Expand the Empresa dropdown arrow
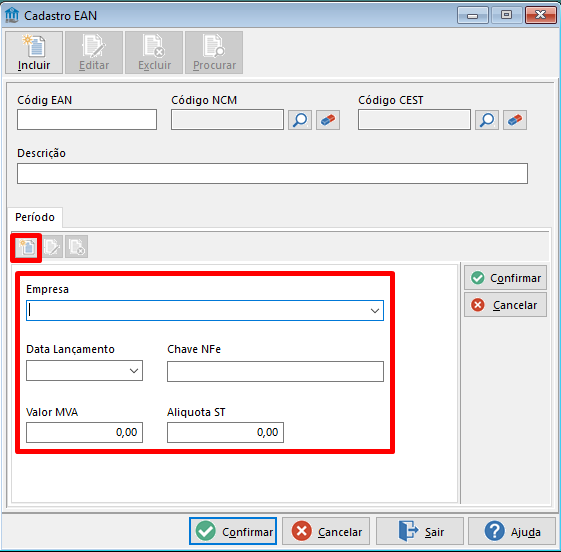This screenshot has height=552, width=561. (x=375, y=311)
